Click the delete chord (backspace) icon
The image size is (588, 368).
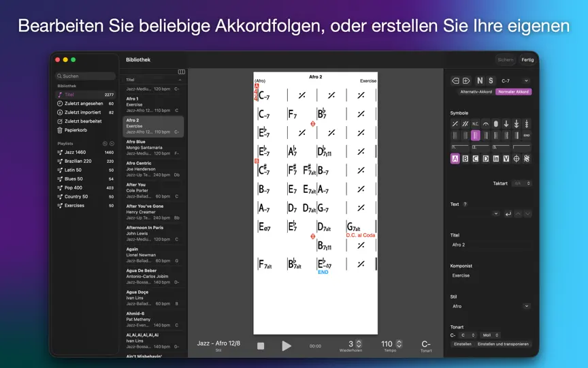[455, 80]
